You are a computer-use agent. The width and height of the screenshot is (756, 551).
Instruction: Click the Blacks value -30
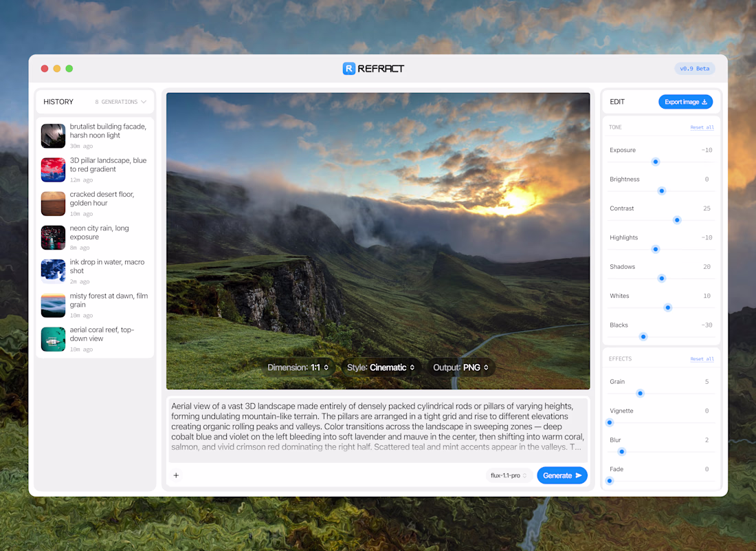pyautogui.click(x=707, y=325)
